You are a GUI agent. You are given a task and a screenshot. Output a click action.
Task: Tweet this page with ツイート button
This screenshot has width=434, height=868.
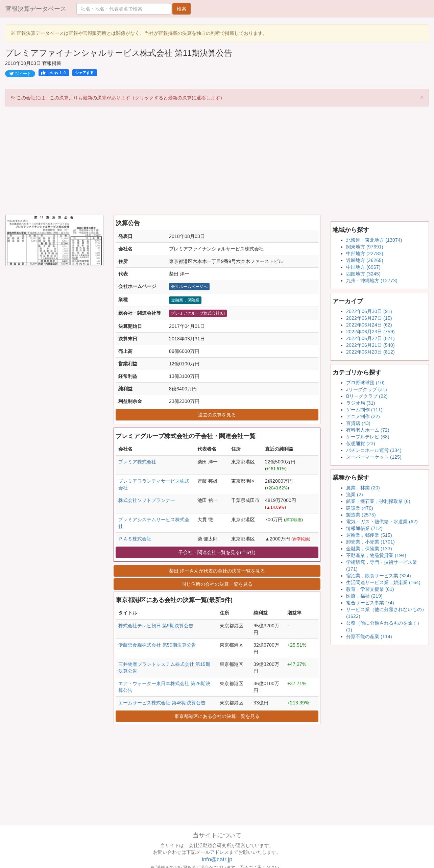click(x=20, y=74)
